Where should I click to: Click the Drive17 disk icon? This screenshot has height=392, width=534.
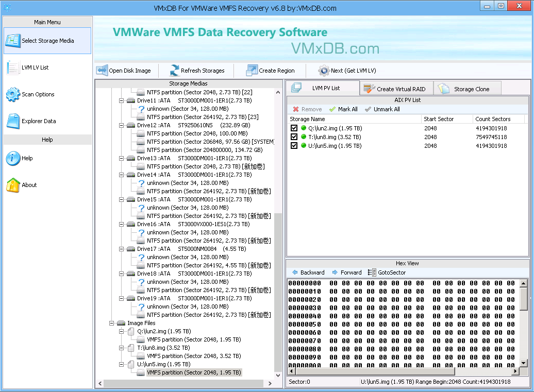131,249
